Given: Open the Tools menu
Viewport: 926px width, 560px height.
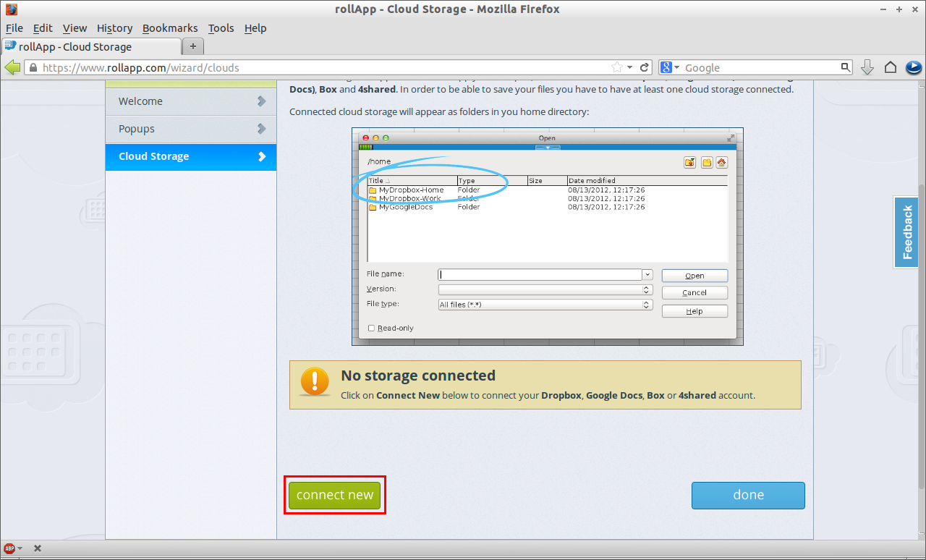Looking at the screenshot, I should pos(221,28).
